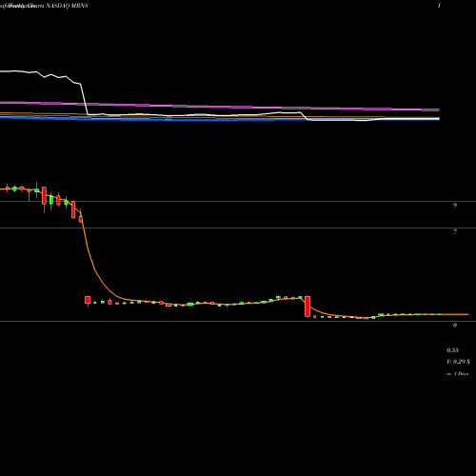Click the 0.55 price value

pyautogui.click(x=452, y=350)
